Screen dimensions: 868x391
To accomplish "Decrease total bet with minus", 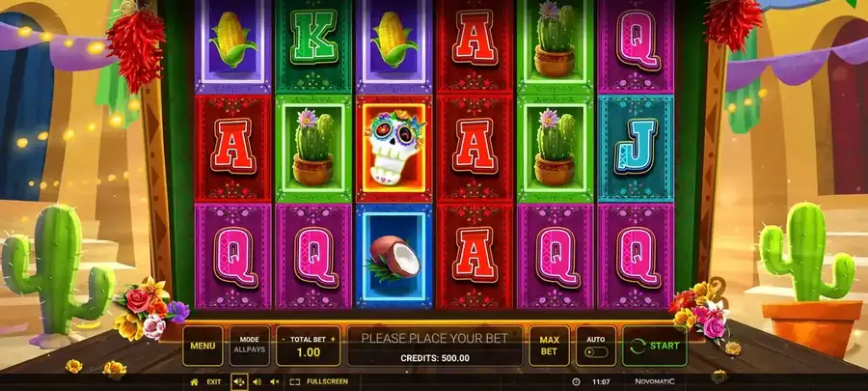I will click(284, 340).
